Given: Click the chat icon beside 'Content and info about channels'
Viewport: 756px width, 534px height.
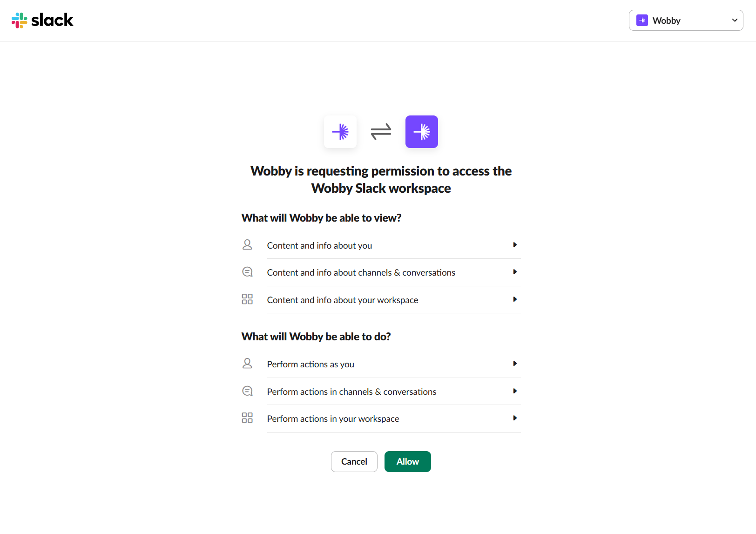Looking at the screenshot, I should [247, 272].
